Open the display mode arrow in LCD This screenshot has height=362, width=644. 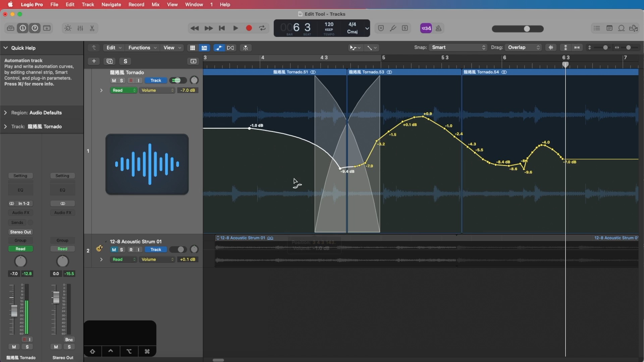click(x=367, y=28)
